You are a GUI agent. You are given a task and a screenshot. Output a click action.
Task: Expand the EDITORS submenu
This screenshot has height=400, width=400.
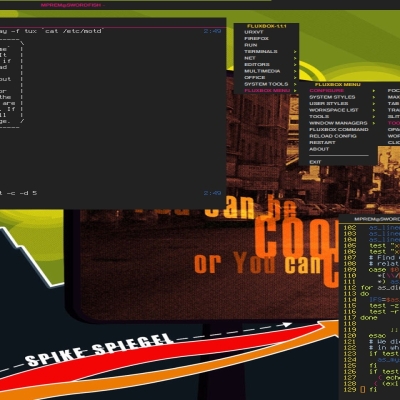(266, 65)
